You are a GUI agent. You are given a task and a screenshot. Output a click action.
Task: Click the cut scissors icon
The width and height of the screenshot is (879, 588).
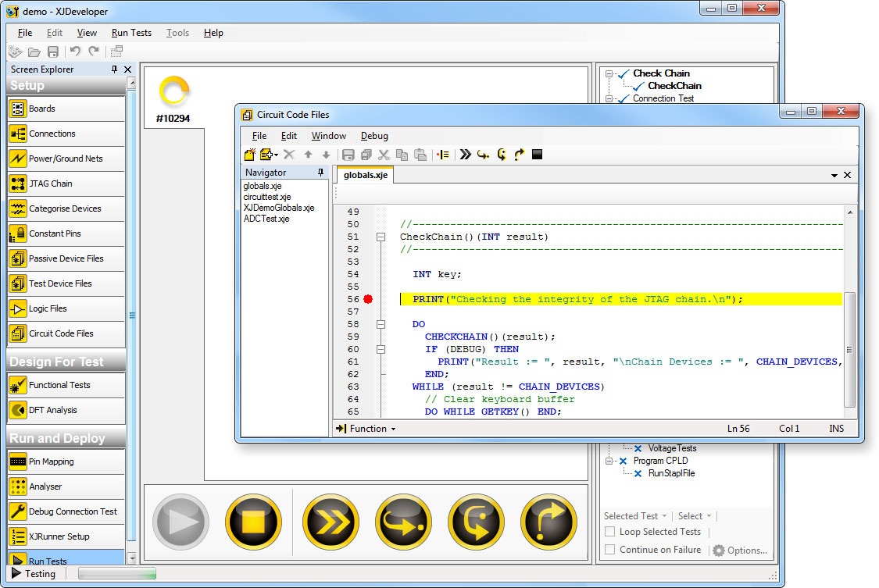coord(384,155)
